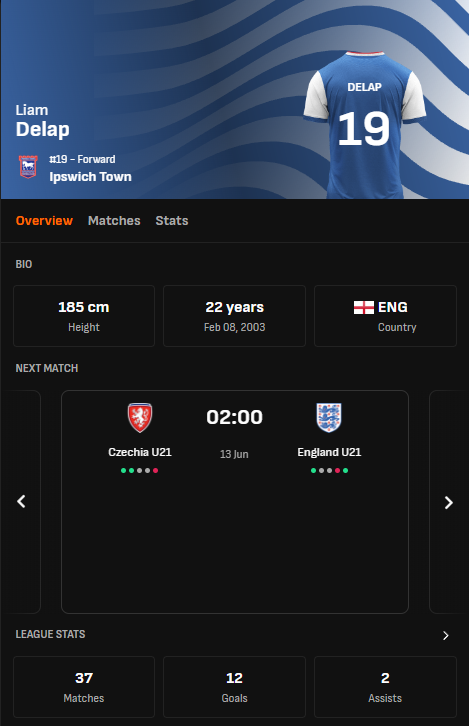
Task: Click the 37 Matches stat card
Action: click(84, 687)
